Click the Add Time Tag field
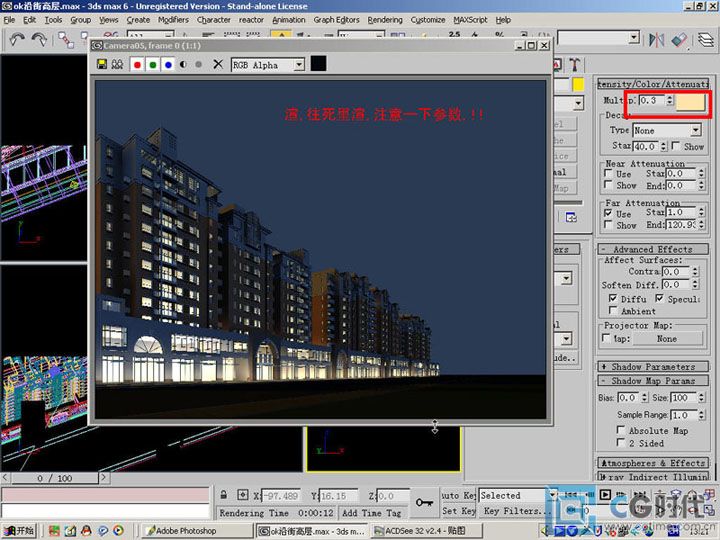Image resolution: width=720 pixels, height=540 pixels. [x=371, y=512]
